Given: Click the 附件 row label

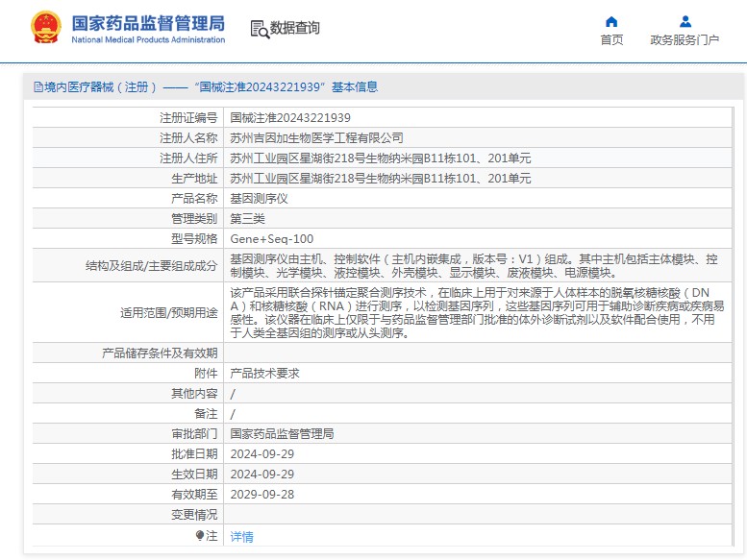Looking at the screenshot, I should point(206,374).
